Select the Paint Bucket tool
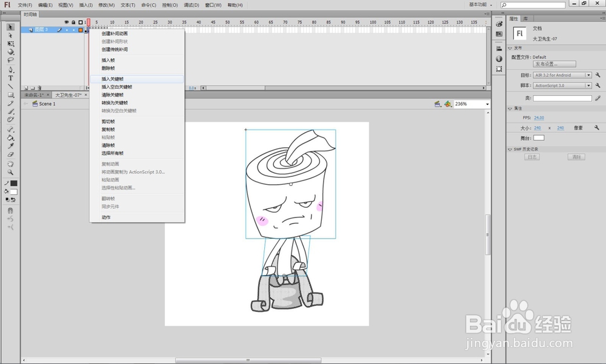 [10, 138]
